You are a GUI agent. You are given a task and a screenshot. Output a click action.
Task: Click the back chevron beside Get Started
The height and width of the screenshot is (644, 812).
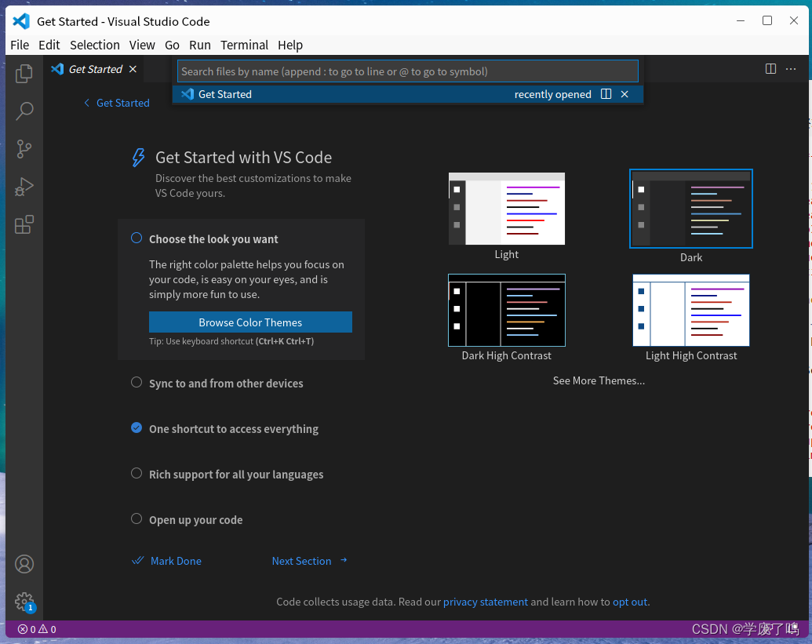click(x=86, y=103)
